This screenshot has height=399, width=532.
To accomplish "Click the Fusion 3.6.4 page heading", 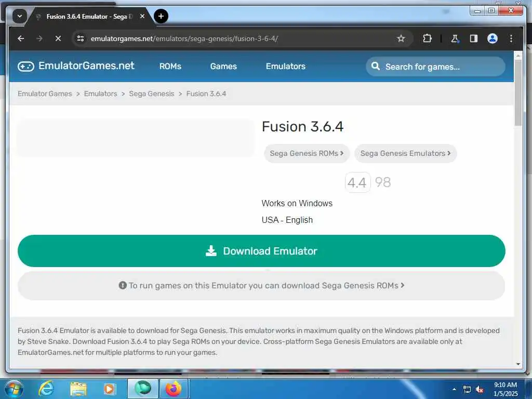I will coord(303,127).
